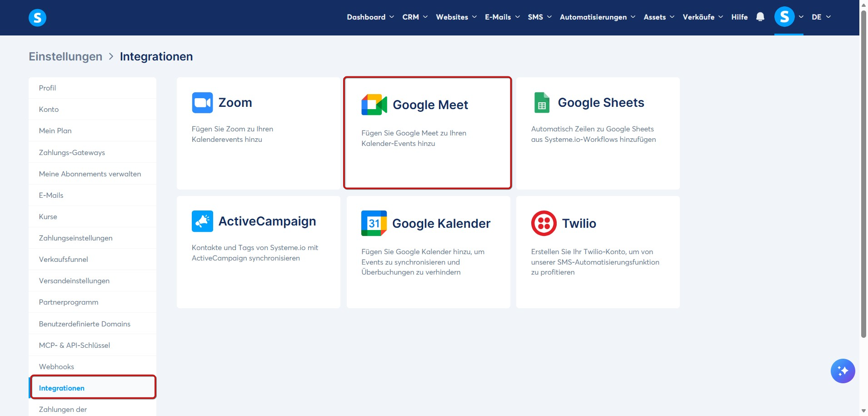
Task: Click text 'Fügen Sie Zoom zu Ihren Kalenderevents hinzu'
Action: 232,134
